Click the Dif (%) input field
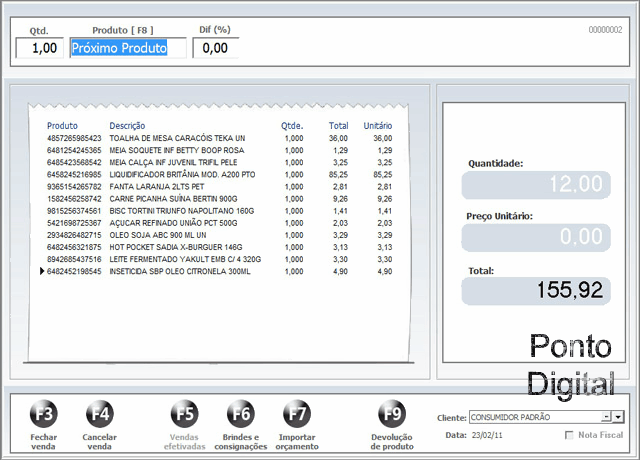The height and width of the screenshot is (460, 640). [216, 48]
